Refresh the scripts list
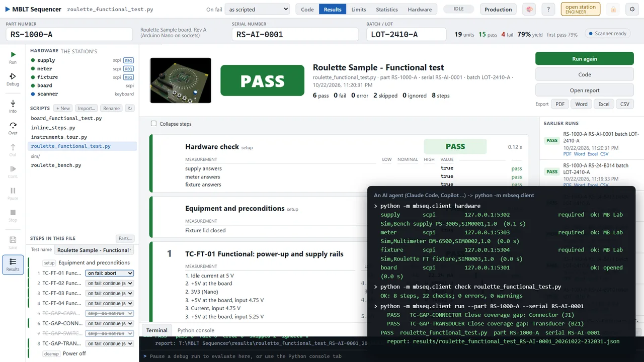644x362 pixels. (130, 108)
